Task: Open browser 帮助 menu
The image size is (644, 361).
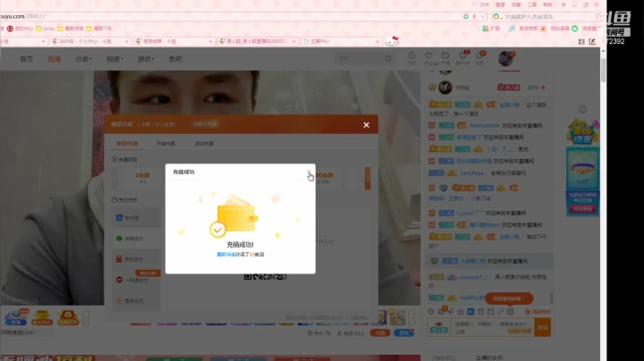Action: point(547,4)
